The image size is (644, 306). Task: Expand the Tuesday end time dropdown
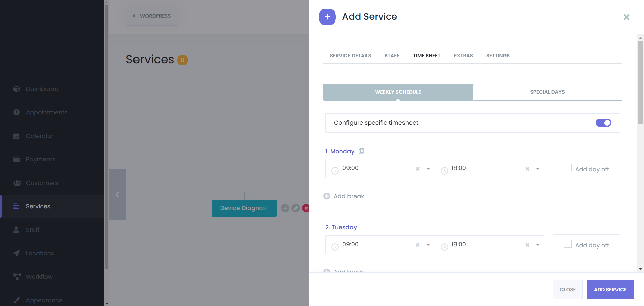pyautogui.click(x=538, y=245)
